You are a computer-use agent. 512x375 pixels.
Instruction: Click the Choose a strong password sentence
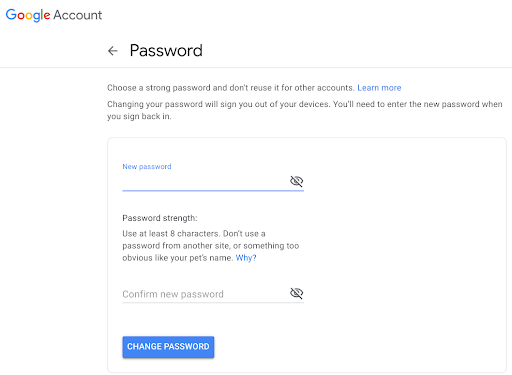230,88
